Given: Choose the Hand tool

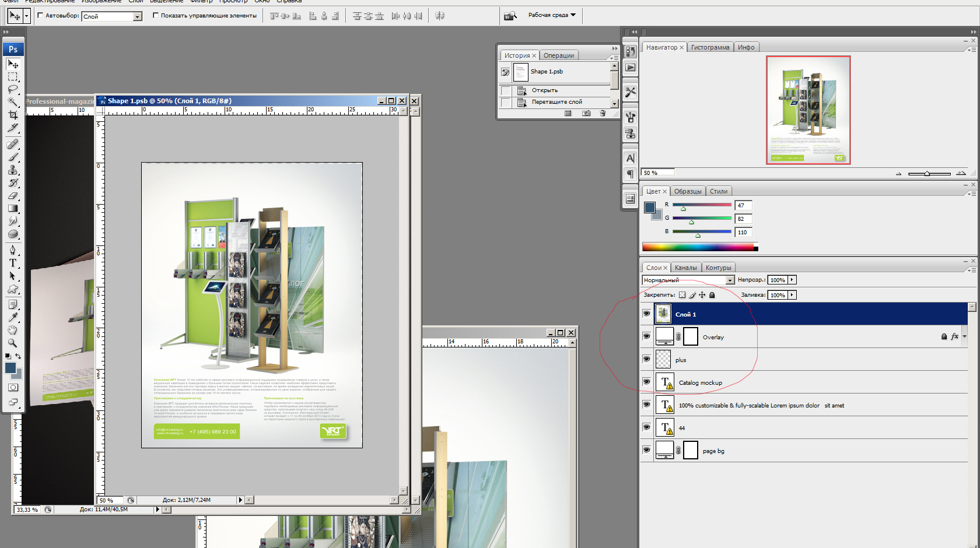Looking at the screenshot, I should [13, 330].
